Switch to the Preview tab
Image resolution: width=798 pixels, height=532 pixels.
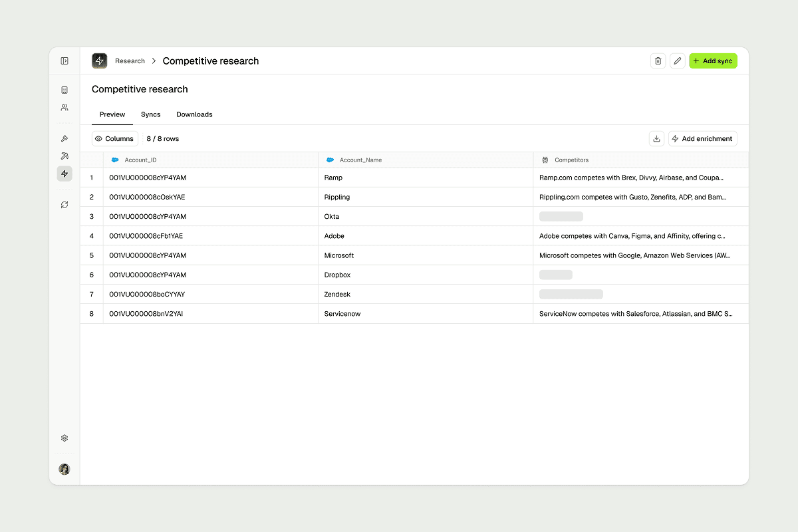pyautogui.click(x=112, y=114)
